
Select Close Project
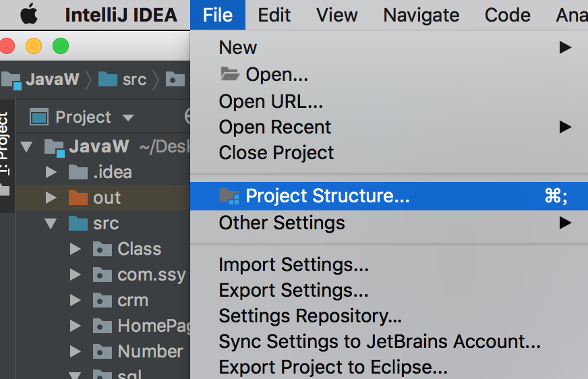click(276, 153)
